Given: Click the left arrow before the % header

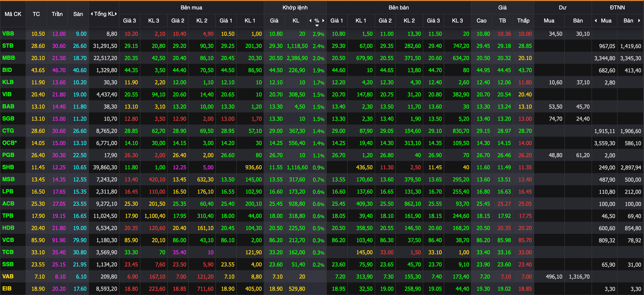Looking at the screenshot, I should 311,21.
